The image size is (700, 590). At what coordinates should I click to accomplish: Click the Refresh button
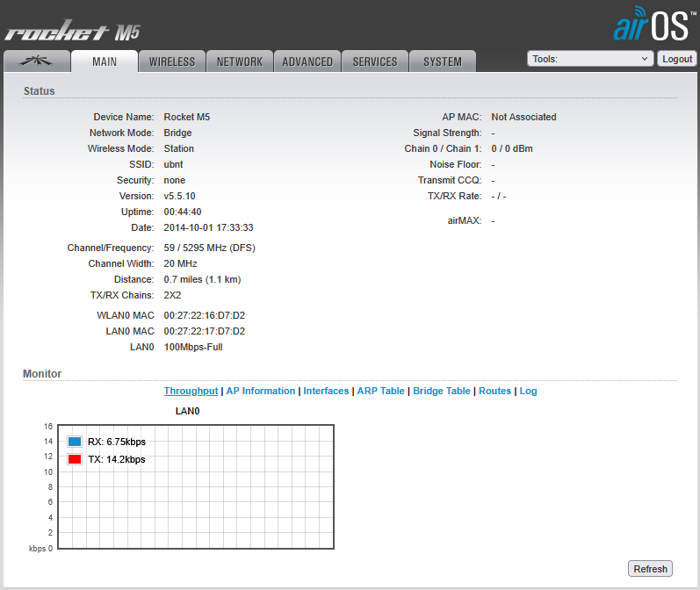click(x=650, y=569)
